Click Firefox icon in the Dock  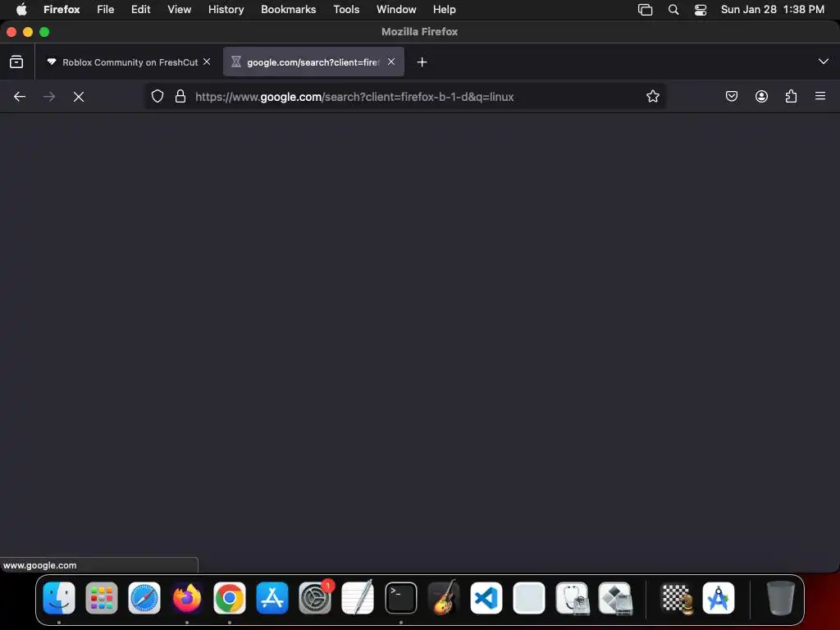187,598
